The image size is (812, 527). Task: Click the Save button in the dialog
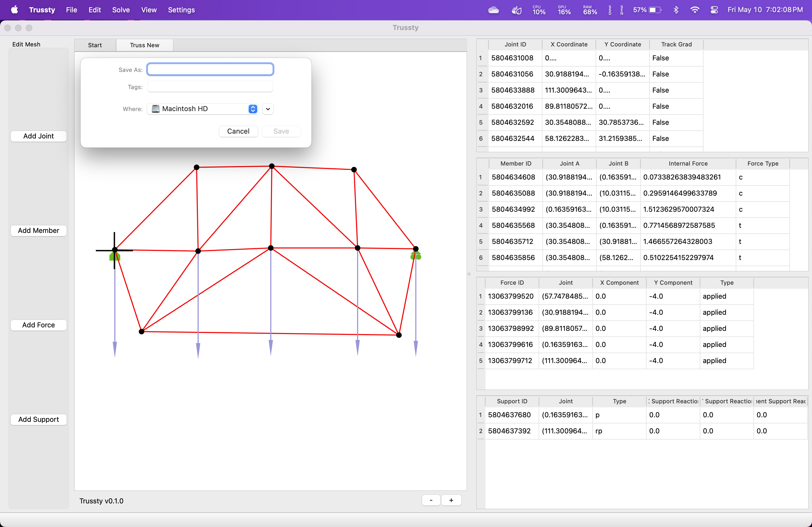click(x=281, y=131)
